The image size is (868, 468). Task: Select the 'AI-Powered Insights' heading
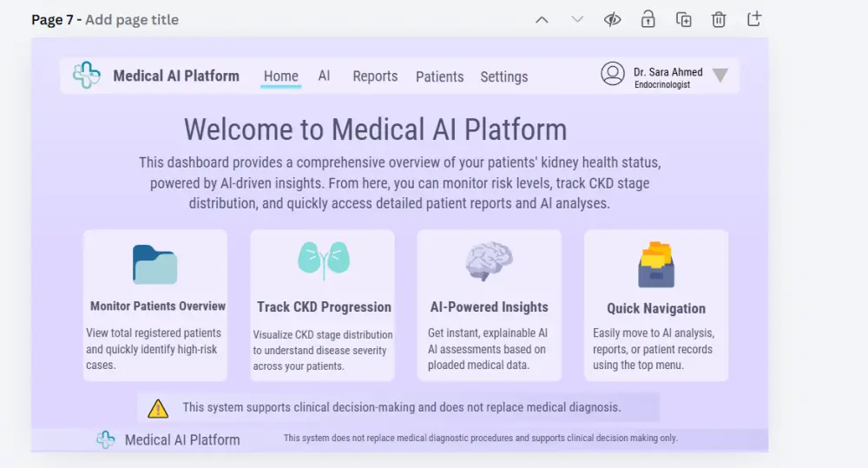coord(489,307)
